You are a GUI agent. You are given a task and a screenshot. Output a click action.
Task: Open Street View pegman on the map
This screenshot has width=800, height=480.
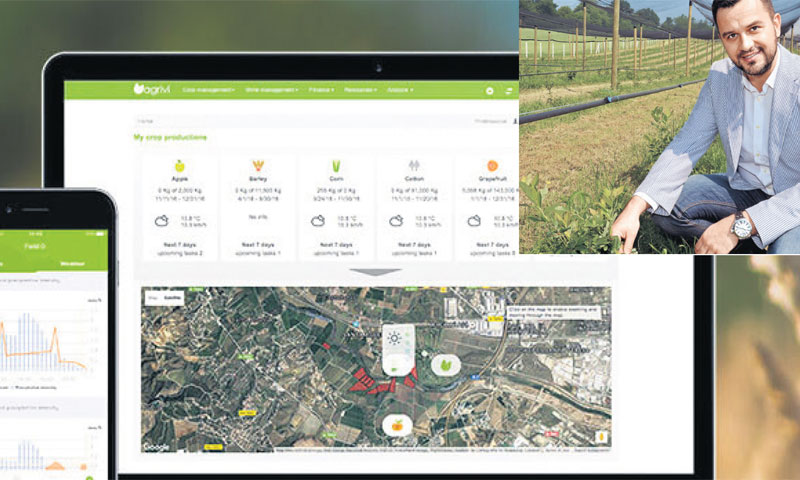pyautogui.click(x=601, y=437)
